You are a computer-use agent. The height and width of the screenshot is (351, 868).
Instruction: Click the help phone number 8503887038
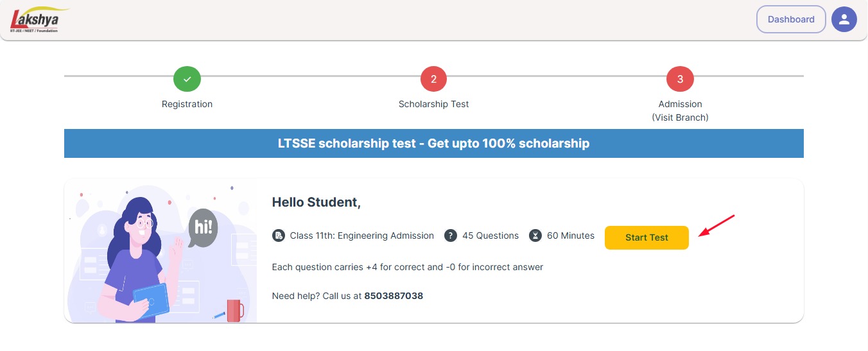394,296
